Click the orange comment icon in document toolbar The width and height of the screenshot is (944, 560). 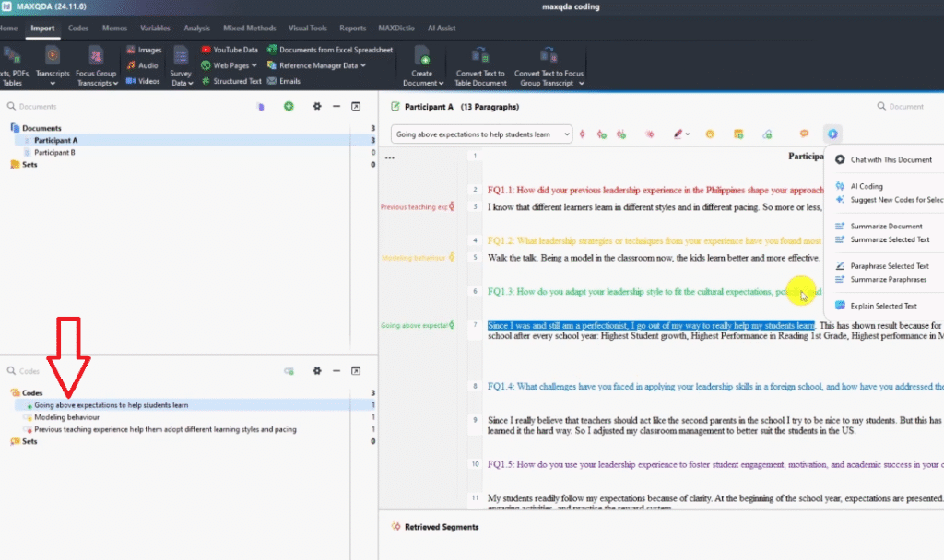pos(804,134)
